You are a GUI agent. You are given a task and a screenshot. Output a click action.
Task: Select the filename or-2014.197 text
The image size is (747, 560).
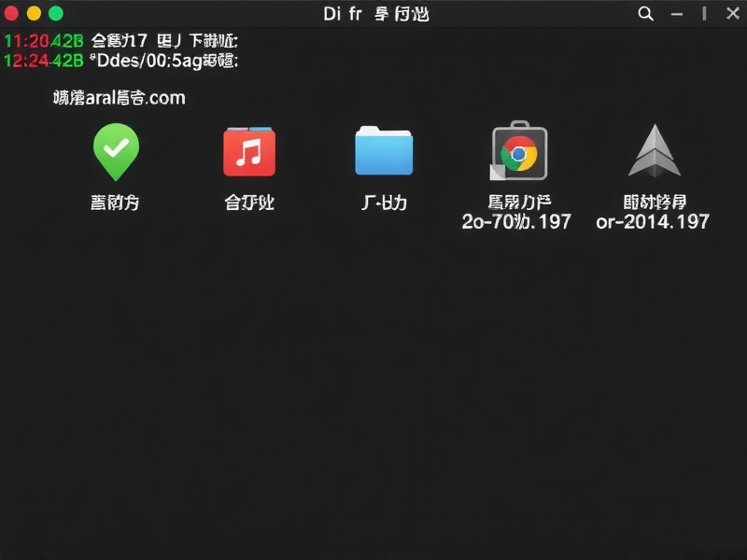(x=654, y=221)
